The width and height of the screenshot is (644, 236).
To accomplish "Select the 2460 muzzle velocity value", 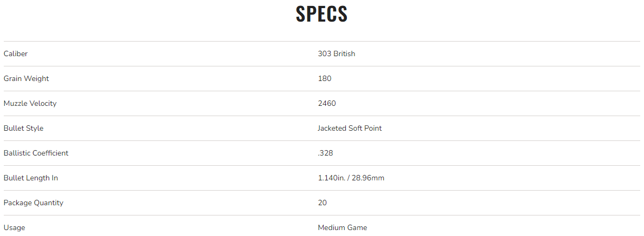I will pos(327,103).
